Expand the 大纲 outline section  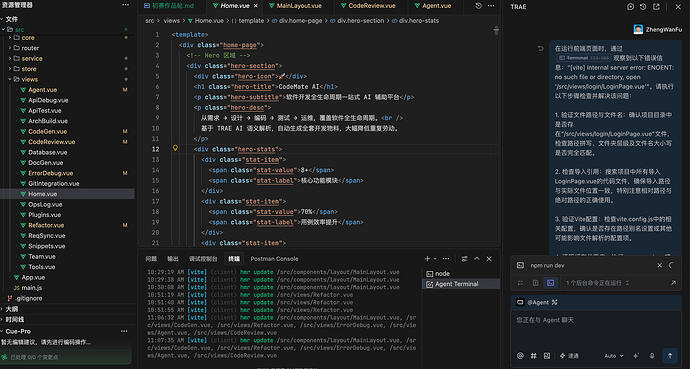click(12, 309)
